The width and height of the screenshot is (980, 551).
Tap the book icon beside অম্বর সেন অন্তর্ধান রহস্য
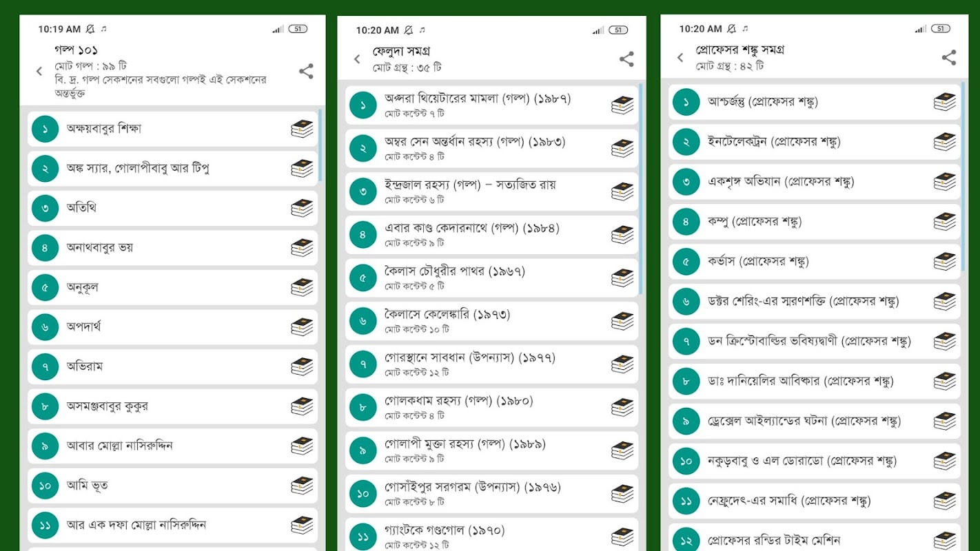click(622, 149)
